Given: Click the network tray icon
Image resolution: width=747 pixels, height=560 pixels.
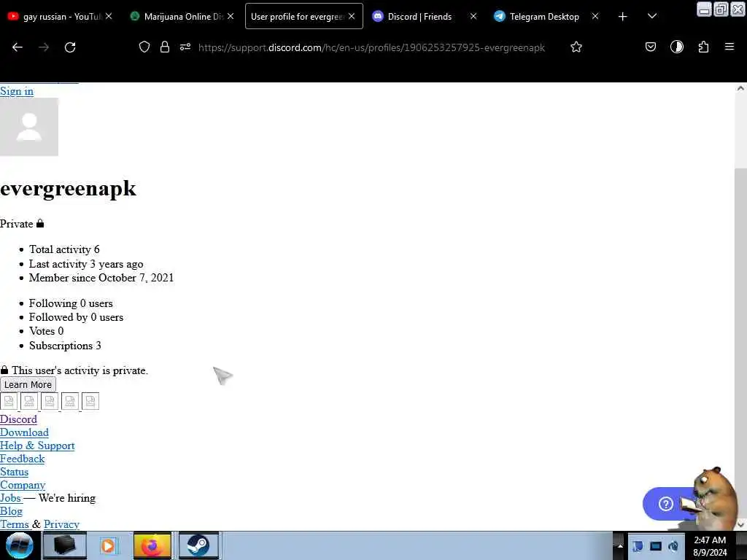Looking at the screenshot, I should pyautogui.click(x=656, y=546).
